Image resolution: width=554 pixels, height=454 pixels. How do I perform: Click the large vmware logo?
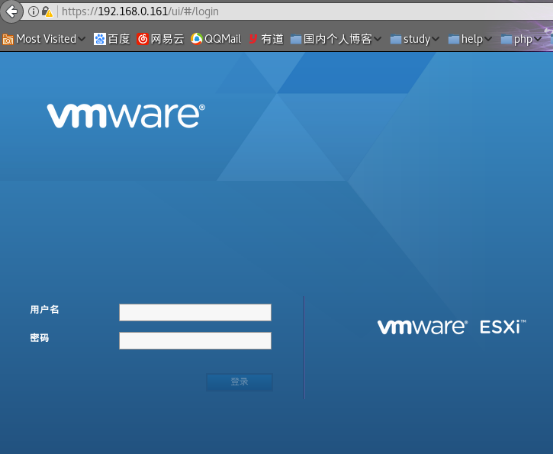pos(126,116)
